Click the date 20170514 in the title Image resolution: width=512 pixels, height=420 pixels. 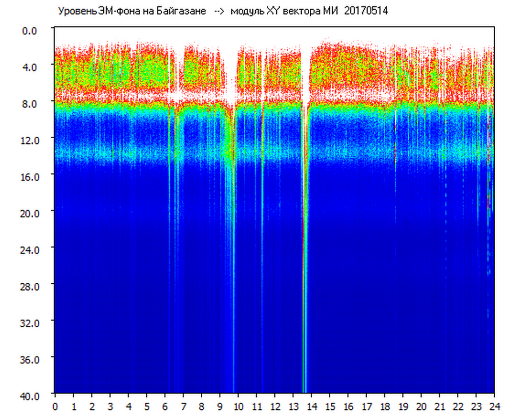pyautogui.click(x=366, y=11)
